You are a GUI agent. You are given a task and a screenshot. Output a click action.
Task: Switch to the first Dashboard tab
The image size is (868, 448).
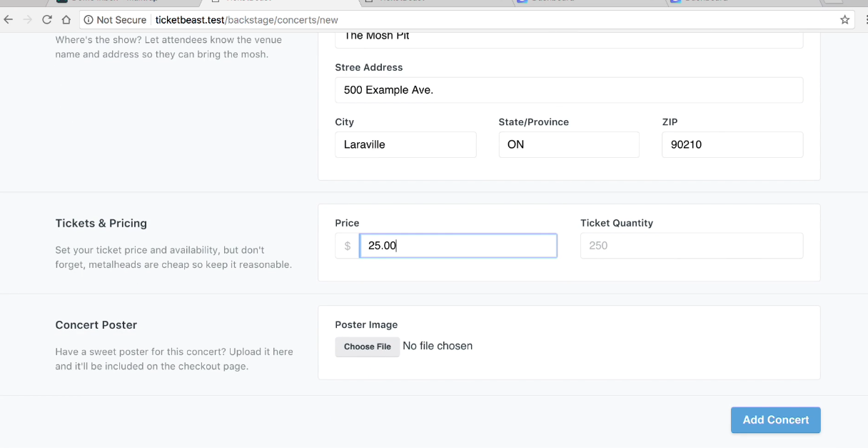[564, 4]
